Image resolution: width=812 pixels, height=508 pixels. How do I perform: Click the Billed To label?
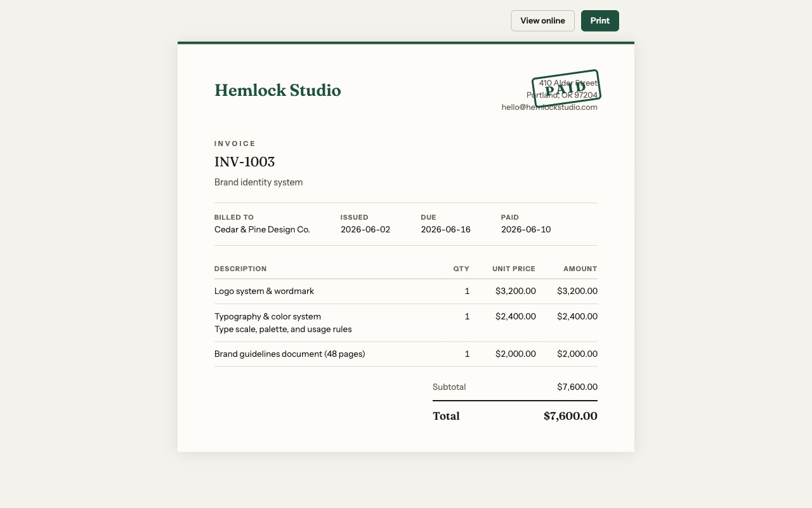tap(234, 217)
